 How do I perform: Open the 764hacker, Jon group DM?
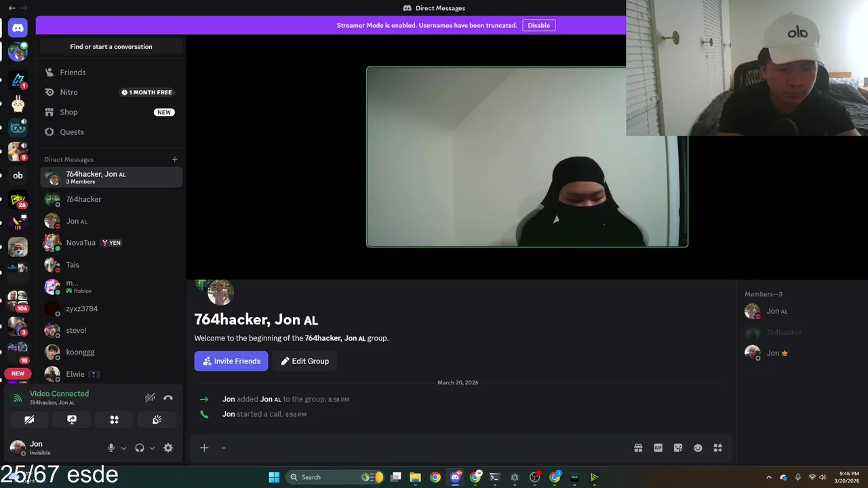(x=111, y=178)
